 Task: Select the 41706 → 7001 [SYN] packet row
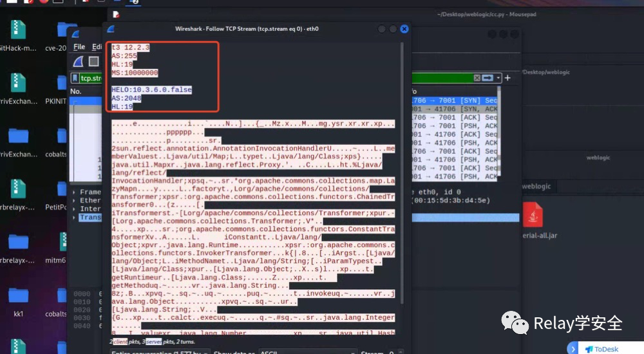pos(455,100)
